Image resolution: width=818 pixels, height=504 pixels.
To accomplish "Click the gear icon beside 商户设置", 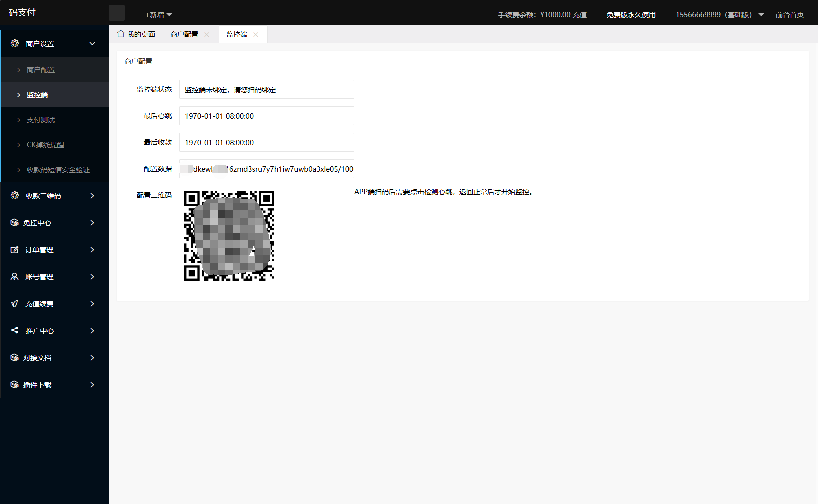I will (15, 44).
